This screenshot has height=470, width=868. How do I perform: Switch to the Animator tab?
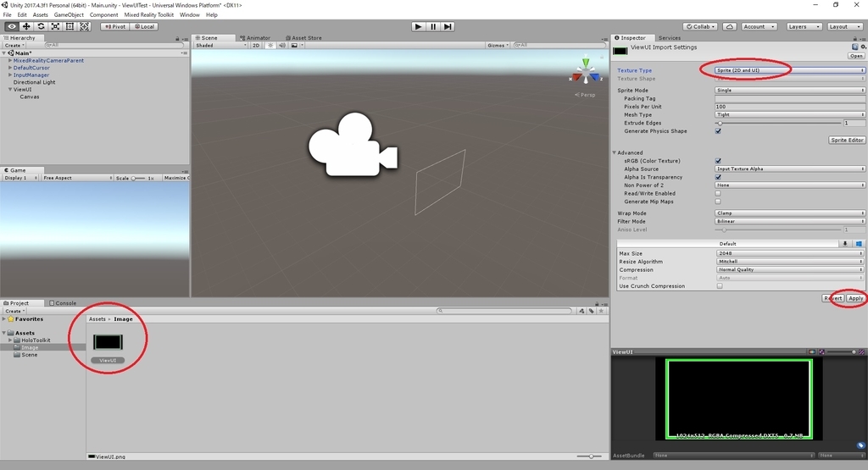[255, 38]
